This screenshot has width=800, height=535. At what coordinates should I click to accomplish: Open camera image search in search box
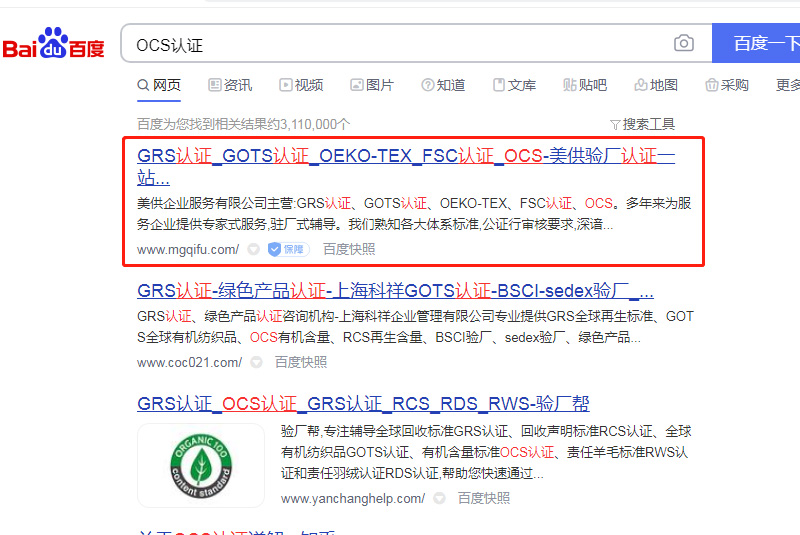(684, 44)
